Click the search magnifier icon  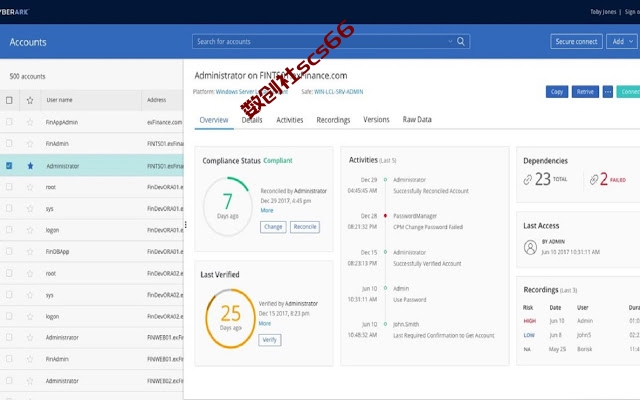[461, 41]
